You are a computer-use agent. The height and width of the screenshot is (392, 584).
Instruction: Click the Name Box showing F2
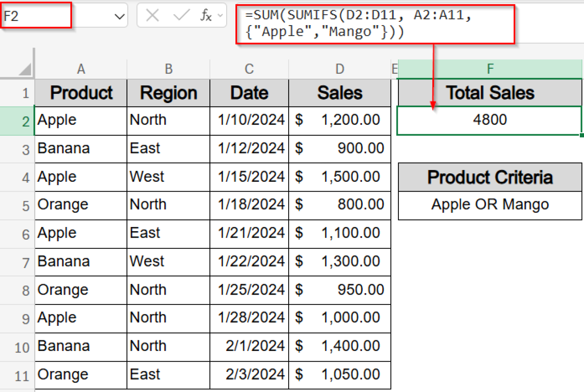36,16
